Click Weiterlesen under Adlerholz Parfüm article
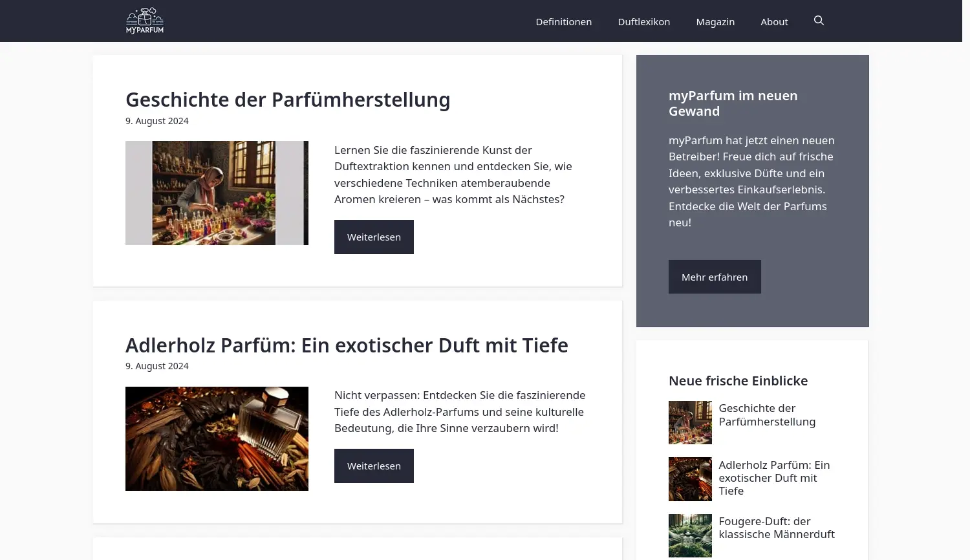This screenshot has width=970, height=560. [374, 466]
